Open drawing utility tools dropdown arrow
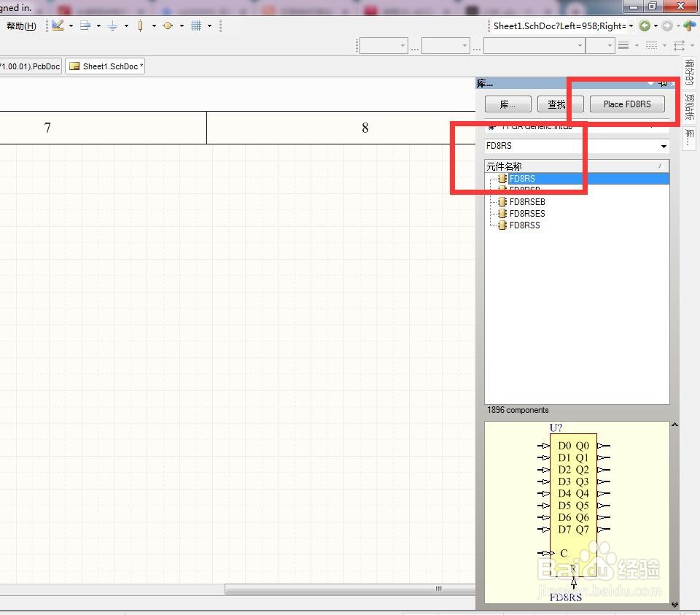Image resolution: width=700 pixels, height=615 pixels. 71,26
